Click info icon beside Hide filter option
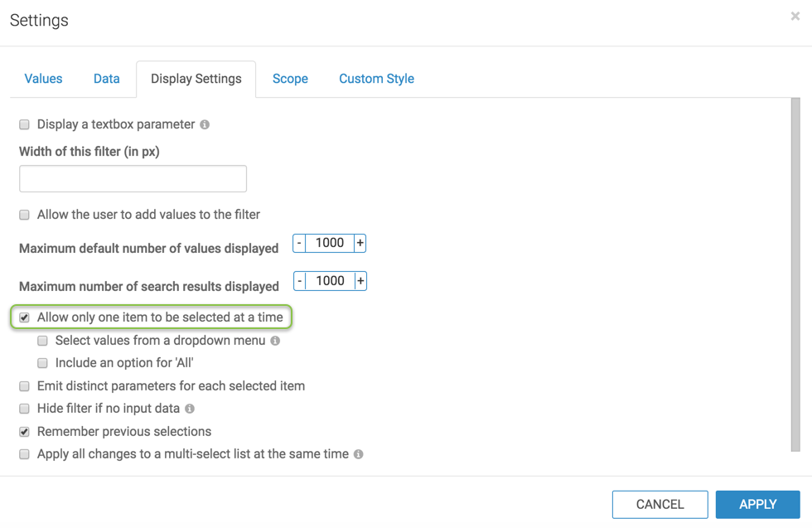This screenshot has height=528, width=812. (x=190, y=409)
